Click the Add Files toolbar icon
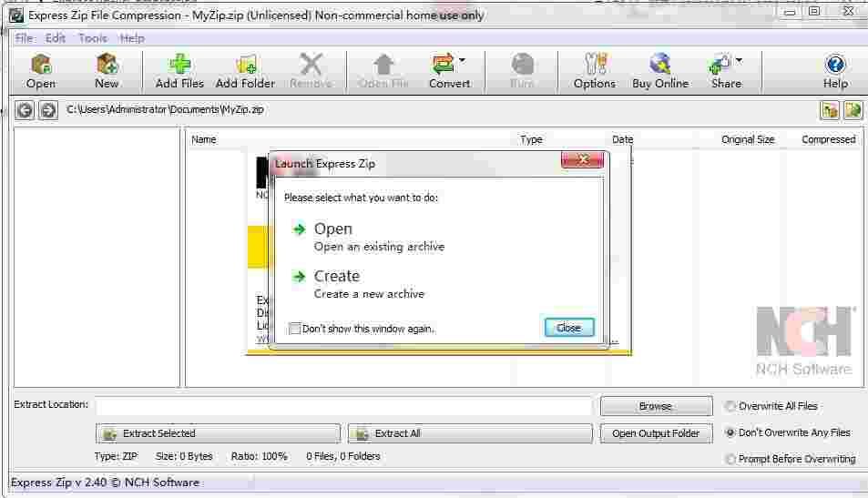868x498 pixels. click(180, 65)
